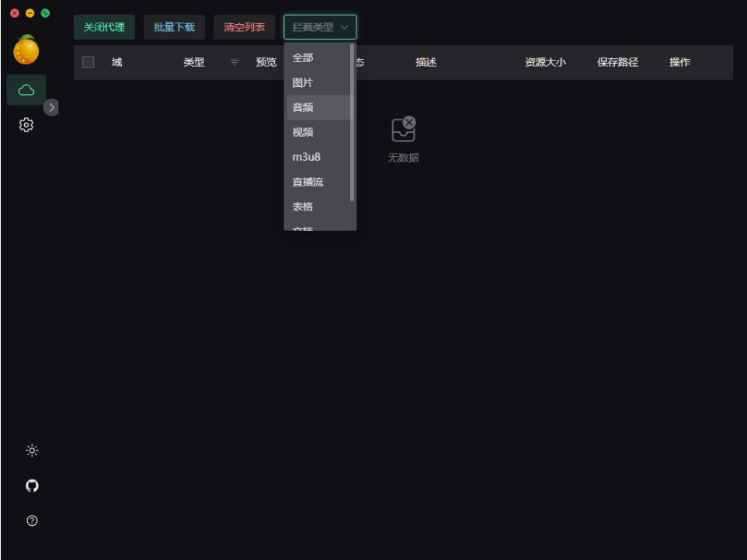The image size is (747, 560).
Task: Open settings via the gear icon
Action: tap(26, 124)
